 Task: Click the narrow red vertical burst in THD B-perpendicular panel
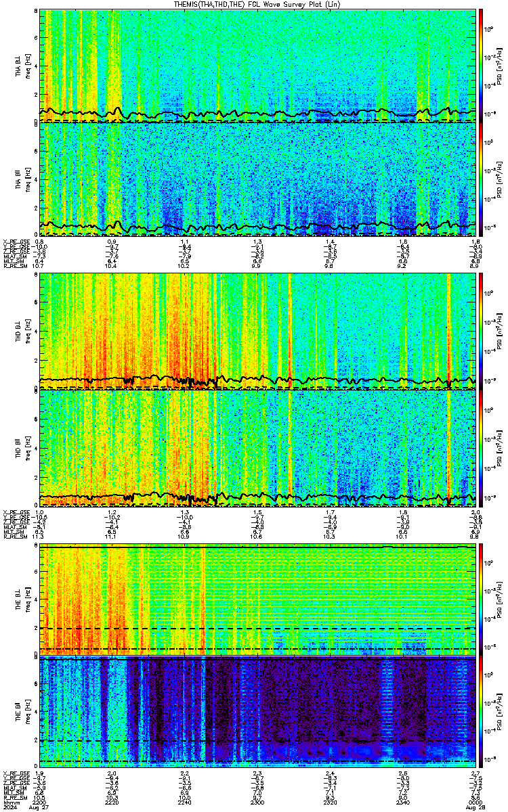point(449,331)
